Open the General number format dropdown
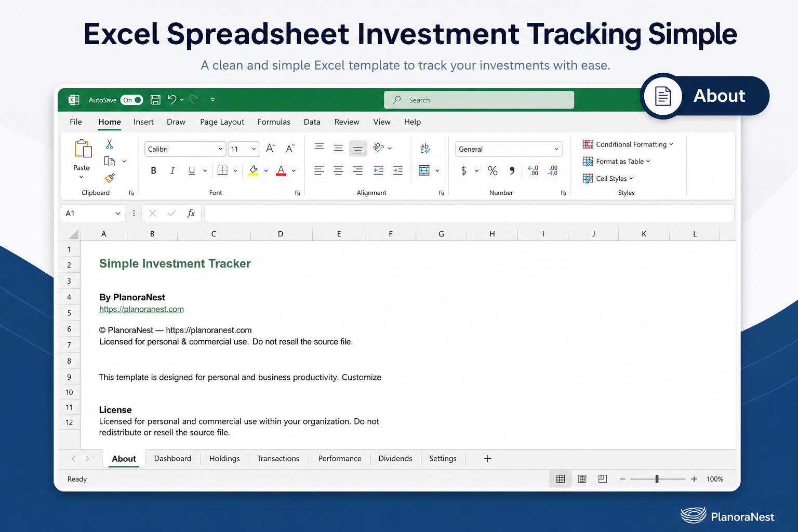This screenshot has width=798, height=532. [556, 149]
